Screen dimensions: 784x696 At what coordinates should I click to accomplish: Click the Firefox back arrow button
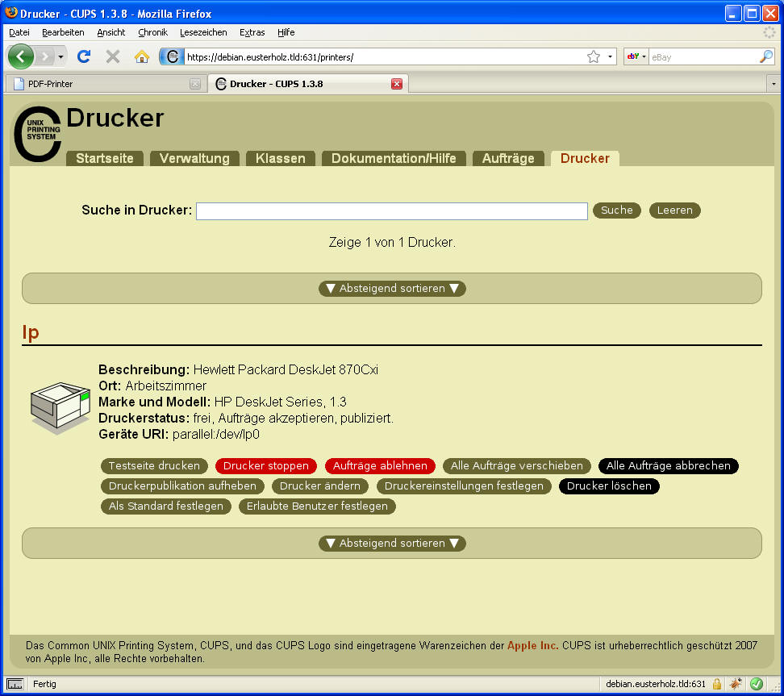coord(21,56)
